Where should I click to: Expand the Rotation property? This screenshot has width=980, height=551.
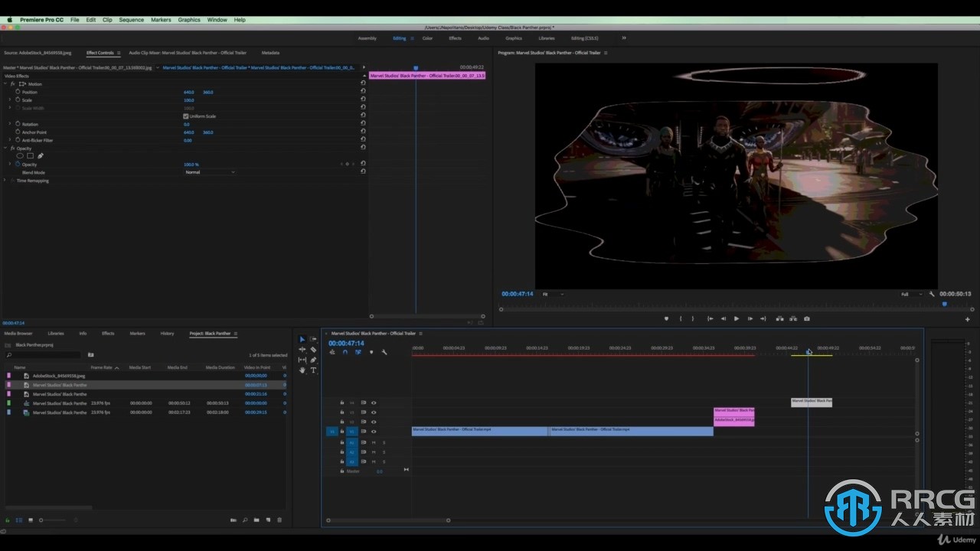click(10, 124)
